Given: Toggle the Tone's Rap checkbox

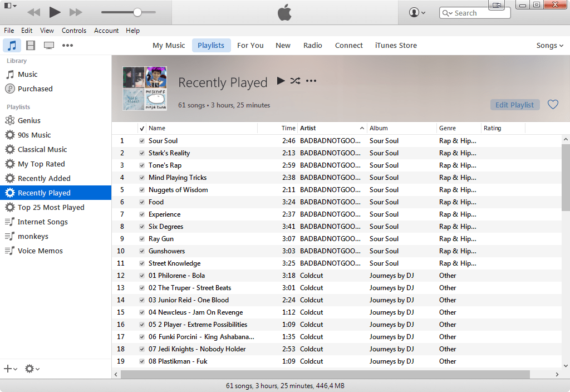Looking at the screenshot, I should (x=142, y=165).
